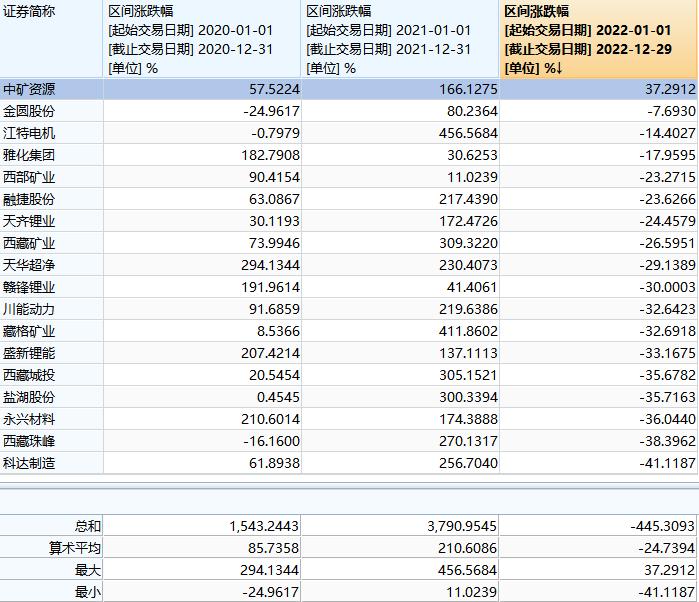The width and height of the screenshot is (699, 602).
Task: Select the 川能动力 row name
Action: 29,309
